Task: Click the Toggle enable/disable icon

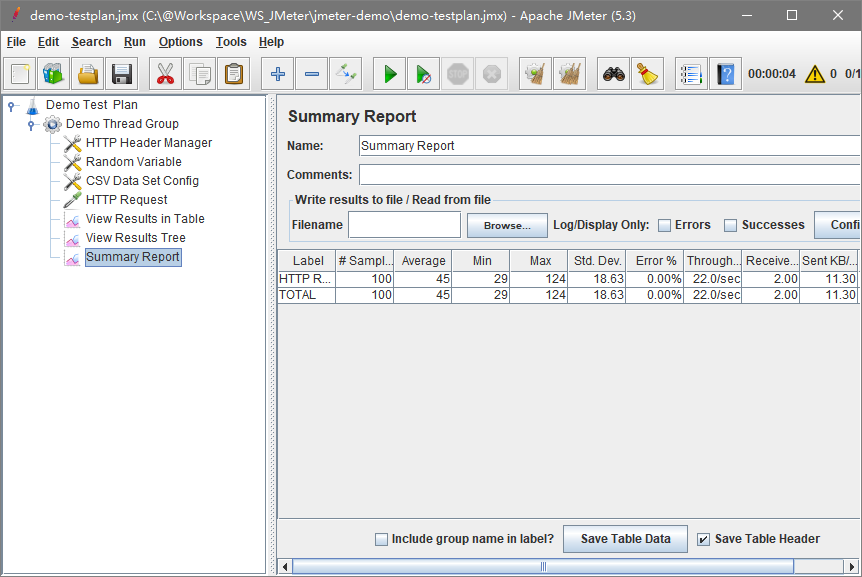Action: tap(346, 74)
